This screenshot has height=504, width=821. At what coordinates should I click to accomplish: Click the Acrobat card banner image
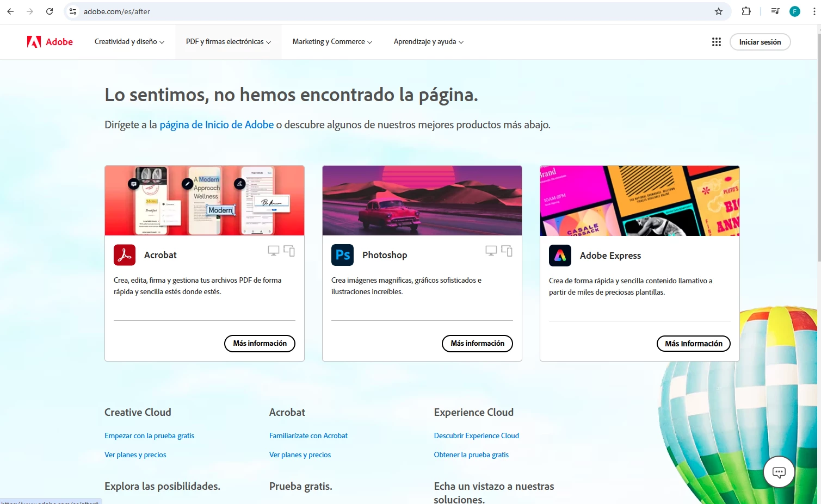[x=205, y=201]
